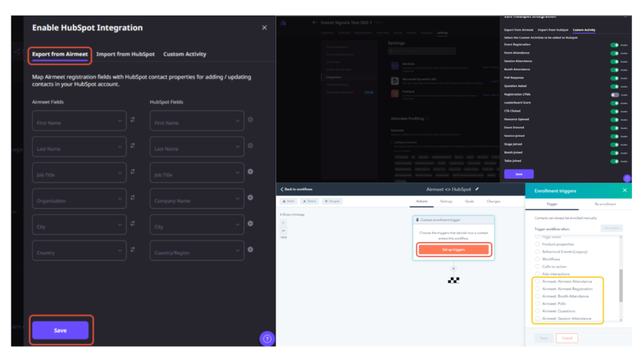The height and width of the screenshot is (362, 644).
Task: Disable the Event Registration toggle
Action: click(614, 44)
